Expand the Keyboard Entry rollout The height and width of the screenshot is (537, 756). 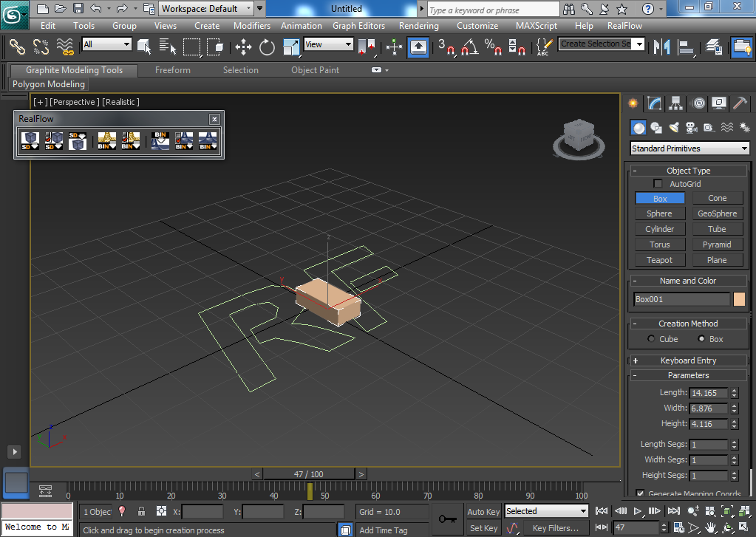tap(688, 360)
